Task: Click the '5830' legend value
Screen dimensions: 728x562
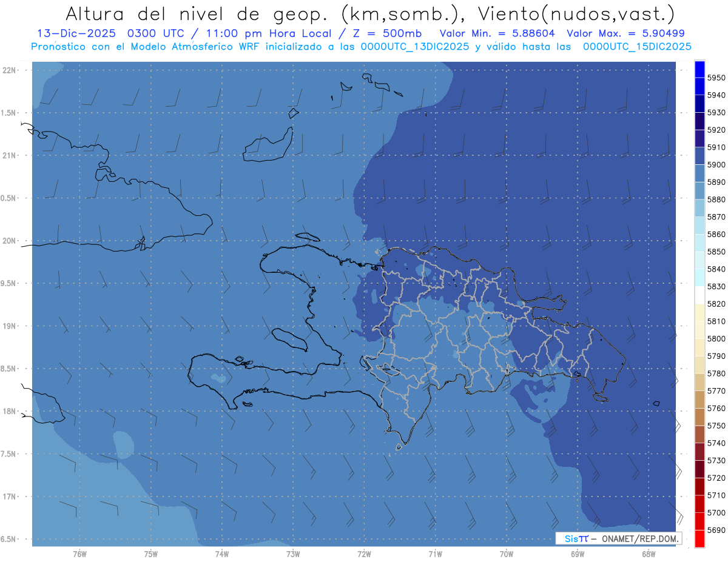Action: 716,287
